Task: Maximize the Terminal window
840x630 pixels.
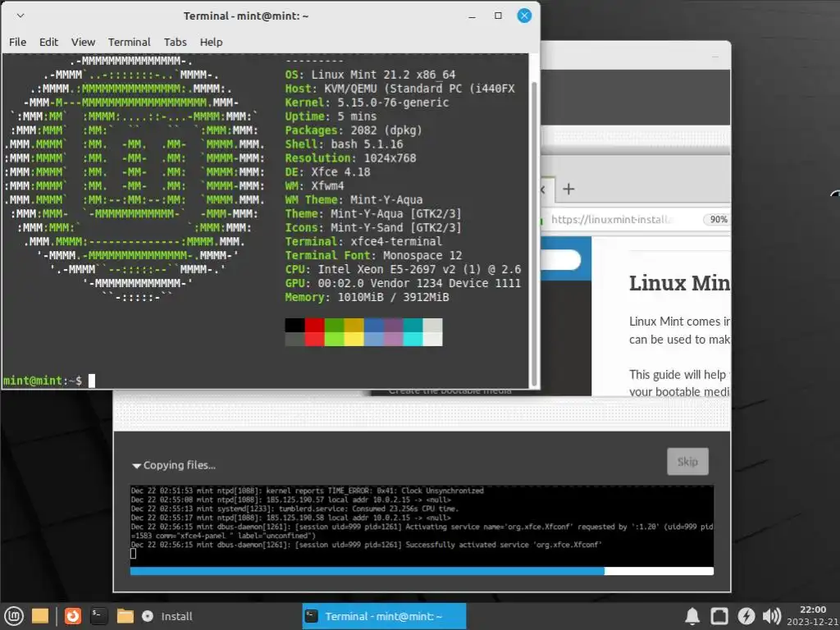Action: [x=498, y=16]
